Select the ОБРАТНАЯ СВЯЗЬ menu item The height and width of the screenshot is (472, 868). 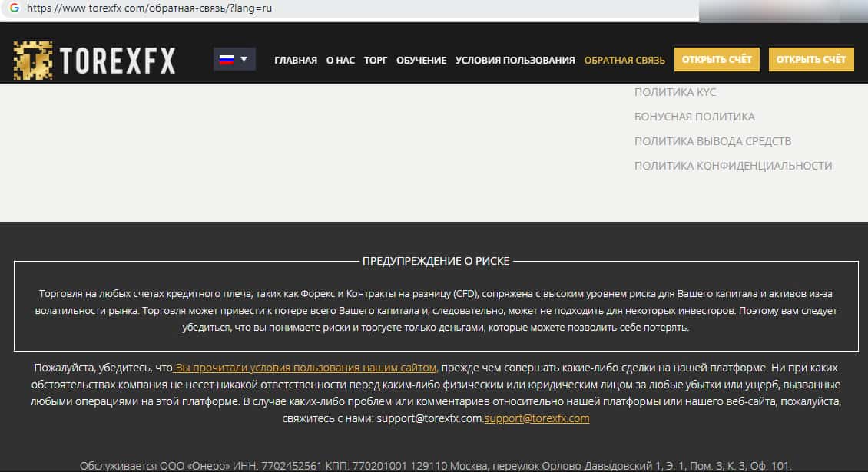[624, 61]
